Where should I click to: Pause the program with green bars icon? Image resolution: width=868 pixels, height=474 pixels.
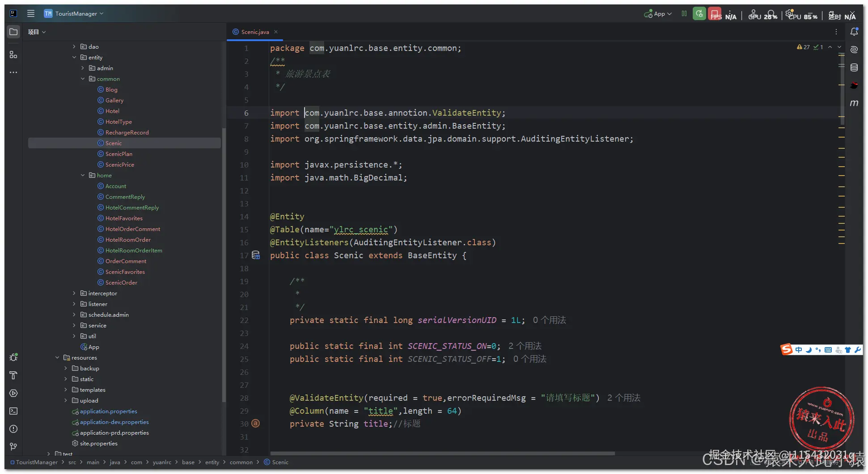[x=684, y=13]
